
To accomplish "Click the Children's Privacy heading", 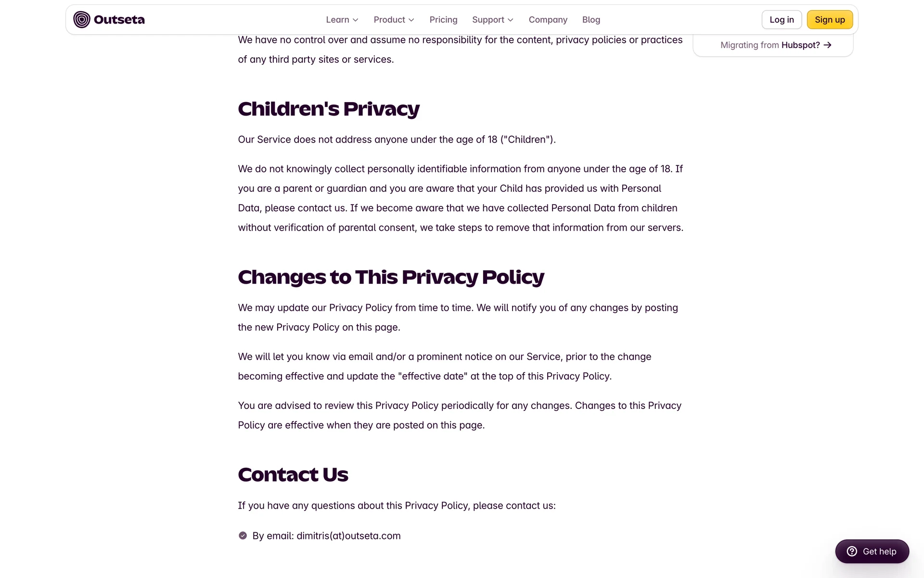I will point(329,109).
